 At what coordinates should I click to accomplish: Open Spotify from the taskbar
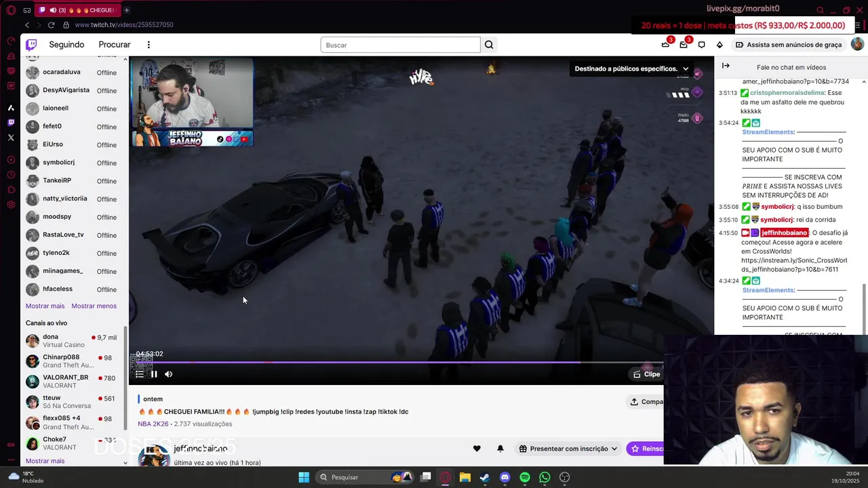525,477
